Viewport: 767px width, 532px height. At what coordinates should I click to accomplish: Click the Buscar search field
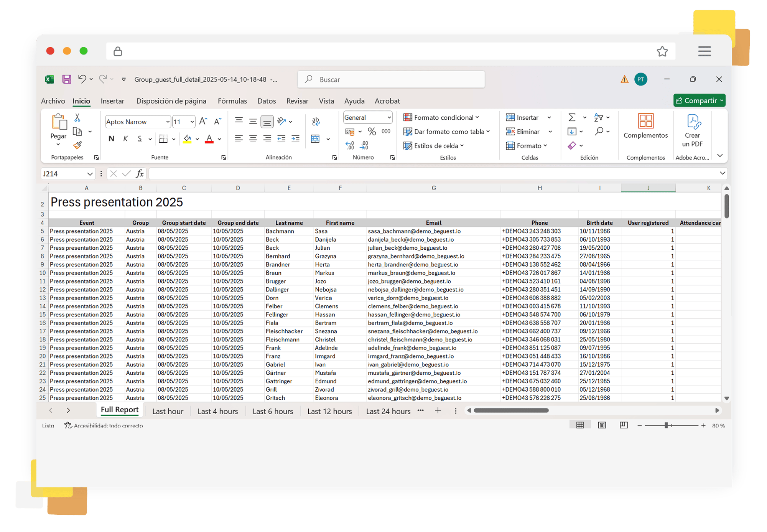coord(391,79)
